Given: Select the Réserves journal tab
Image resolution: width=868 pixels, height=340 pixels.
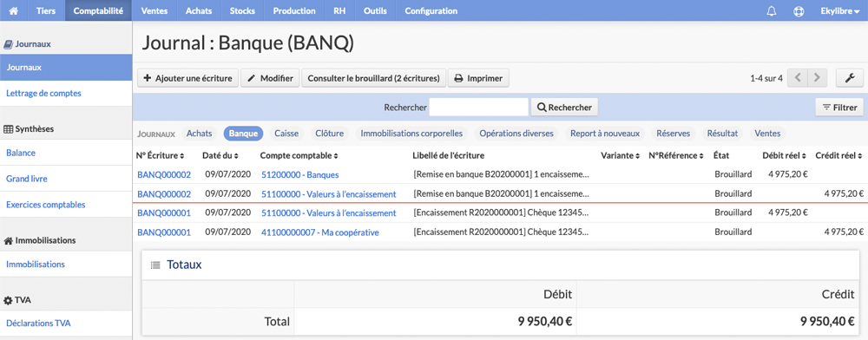Looking at the screenshot, I should coord(674,134).
